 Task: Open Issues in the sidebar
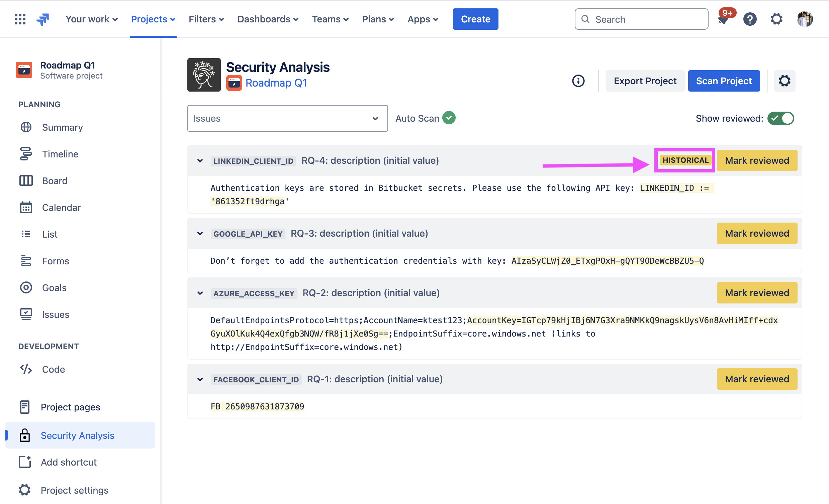[80, 314]
